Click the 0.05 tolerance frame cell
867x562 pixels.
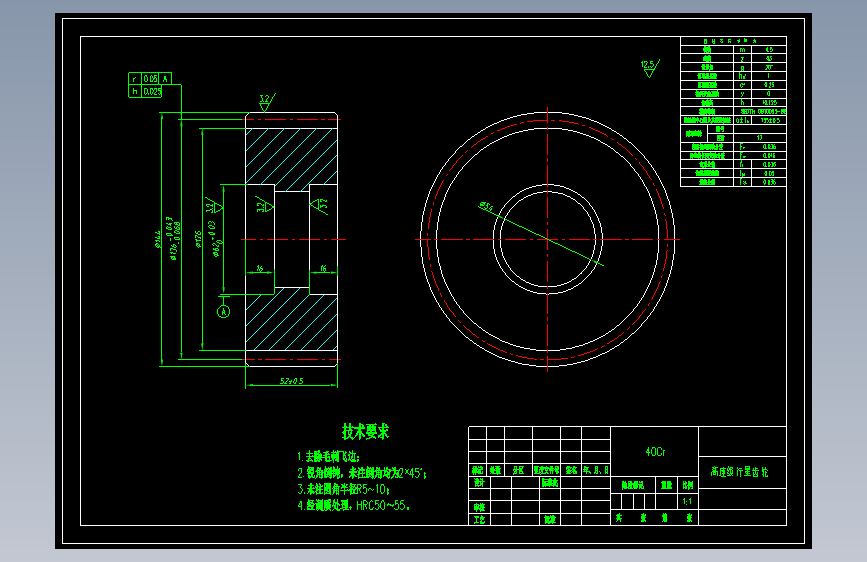tap(150, 79)
